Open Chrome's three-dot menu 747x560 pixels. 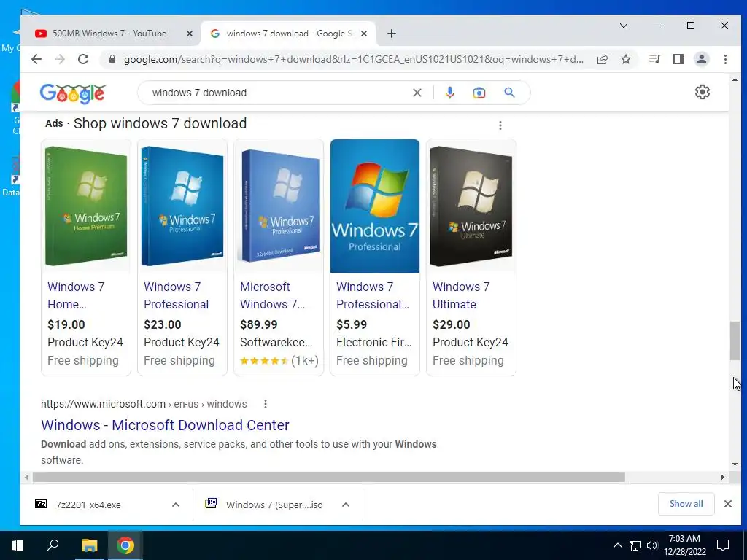[725, 59]
